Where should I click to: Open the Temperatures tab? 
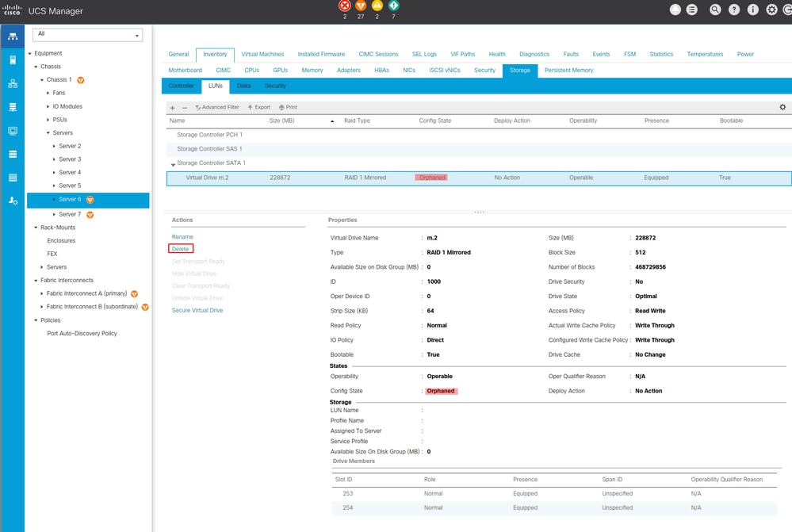705,54
